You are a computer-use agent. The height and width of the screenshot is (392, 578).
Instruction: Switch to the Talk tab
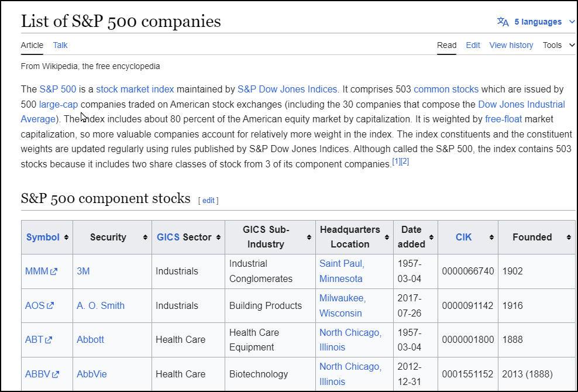pos(60,45)
